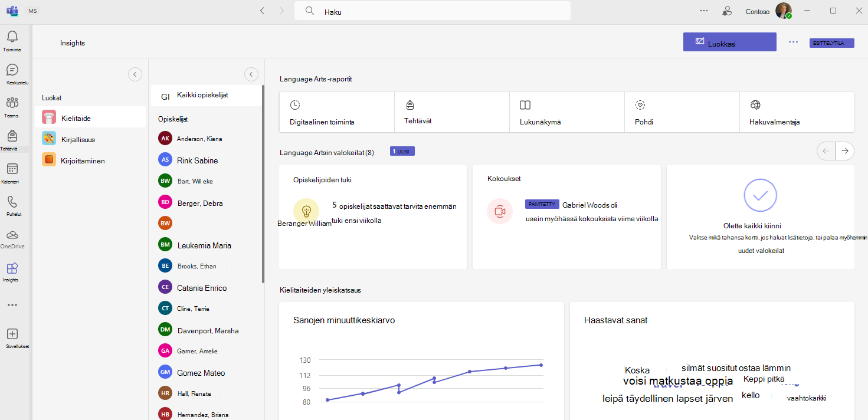Open Lukunäkymä report tab
Screen dimensions: 868x420
point(567,112)
